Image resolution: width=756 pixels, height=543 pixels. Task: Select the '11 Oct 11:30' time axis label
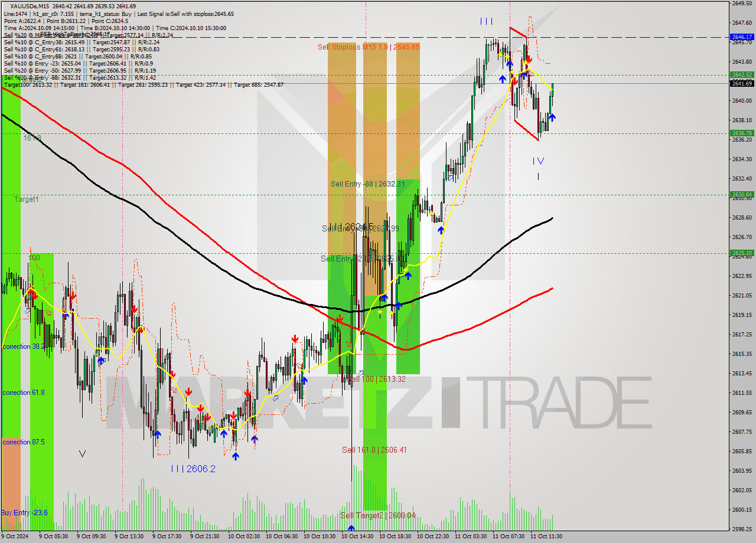tap(546, 537)
